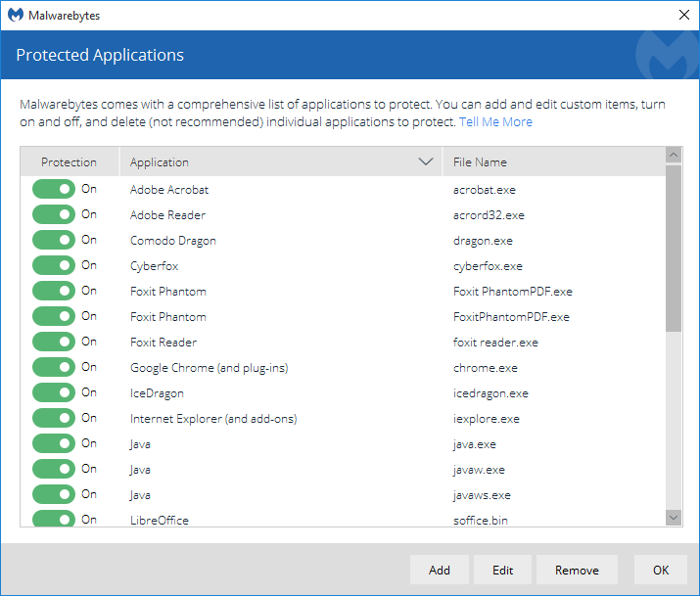The width and height of the screenshot is (700, 596).
Task: Confirm with the OK button
Action: coord(661,571)
